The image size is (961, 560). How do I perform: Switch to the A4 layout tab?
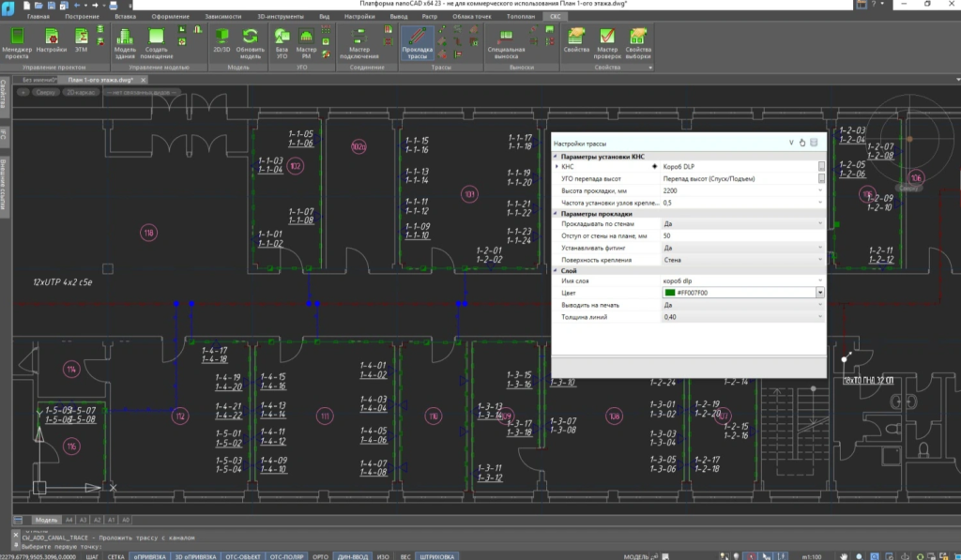69,519
